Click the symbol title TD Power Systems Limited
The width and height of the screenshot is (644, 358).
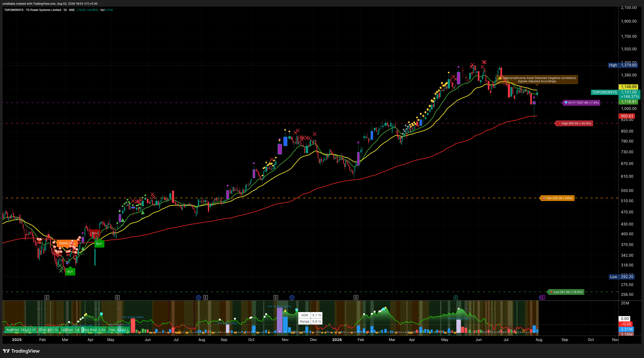click(43, 10)
